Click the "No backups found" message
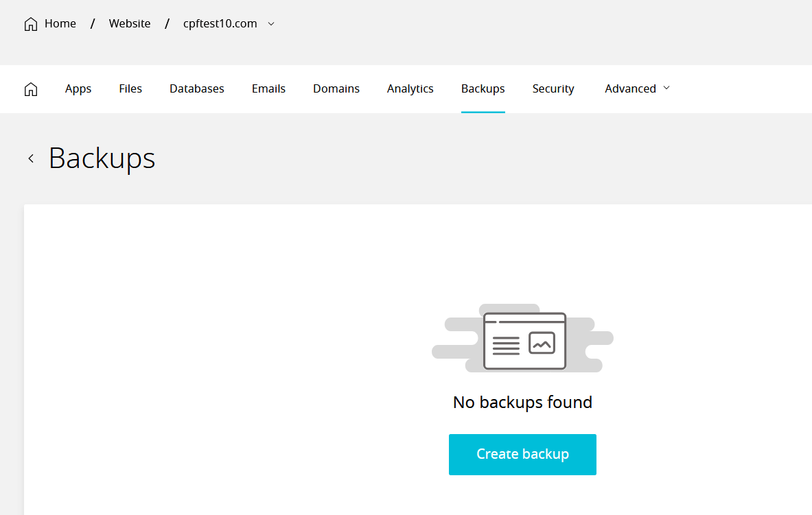Screen dimensions: 812x515 522,402
